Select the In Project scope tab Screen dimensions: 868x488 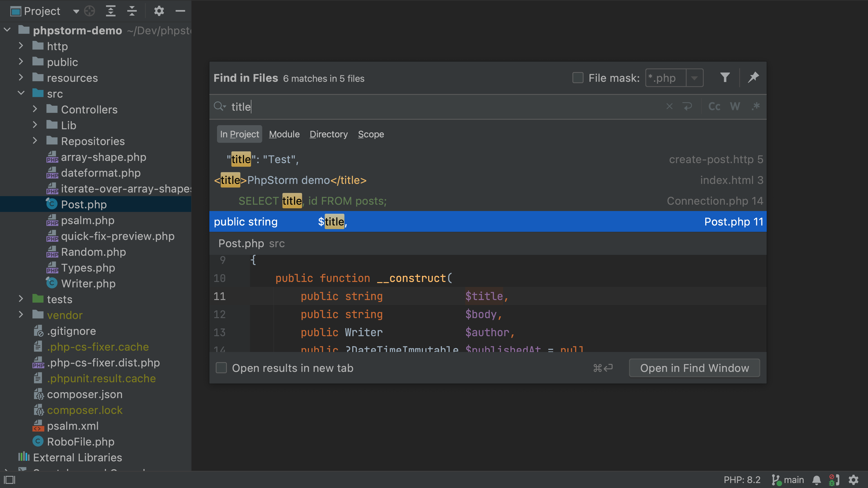(240, 134)
